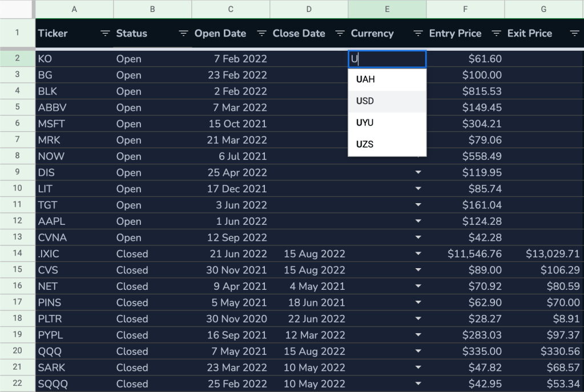Viewport: 584px width, 392px height.
Task: Expand the currency dropdown for AAPL row
Action: pyautogui.click(x=418, y=221)
